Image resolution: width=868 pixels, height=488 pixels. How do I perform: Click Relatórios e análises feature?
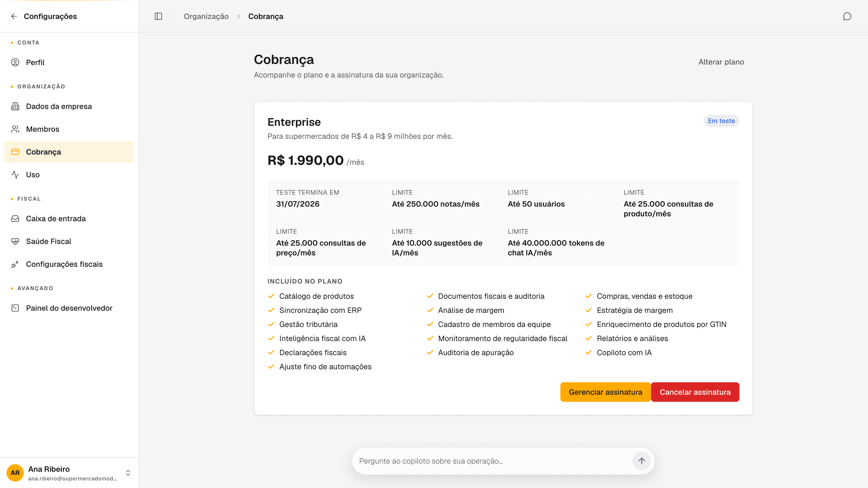pos(633,338)
